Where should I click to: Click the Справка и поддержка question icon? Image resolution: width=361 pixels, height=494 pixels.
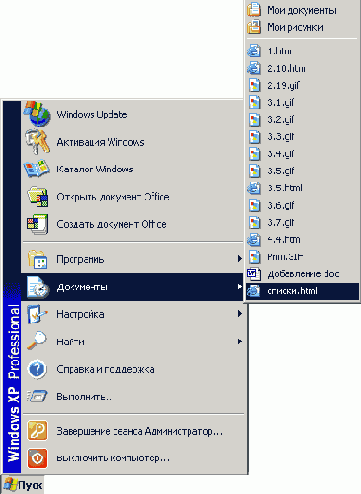pyautogui.click(x=37, y=369)
